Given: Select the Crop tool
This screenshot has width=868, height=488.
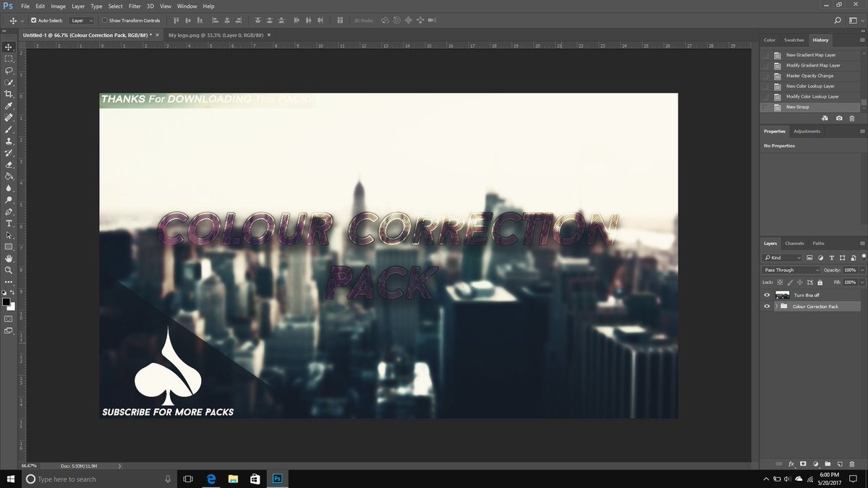Looking at the screenshot, I should point(9,94).
